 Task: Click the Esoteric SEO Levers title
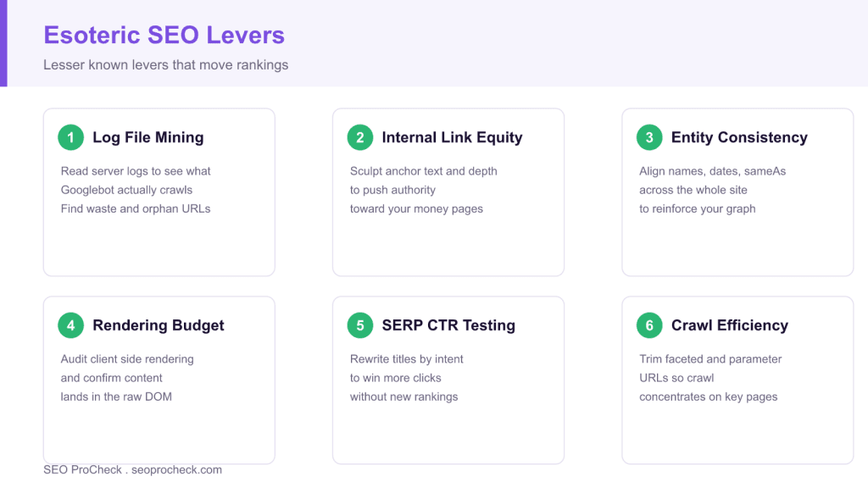click(164, 35)
